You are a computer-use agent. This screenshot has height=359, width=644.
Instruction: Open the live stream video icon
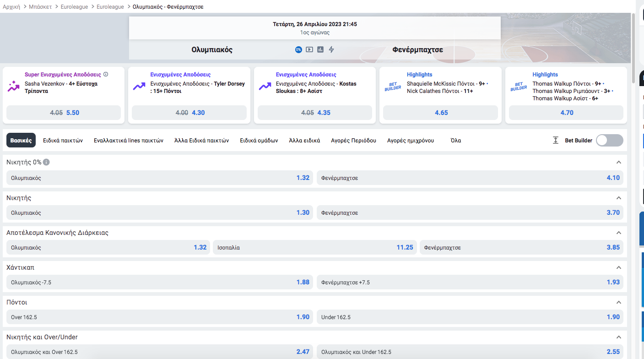coord(309,49)
